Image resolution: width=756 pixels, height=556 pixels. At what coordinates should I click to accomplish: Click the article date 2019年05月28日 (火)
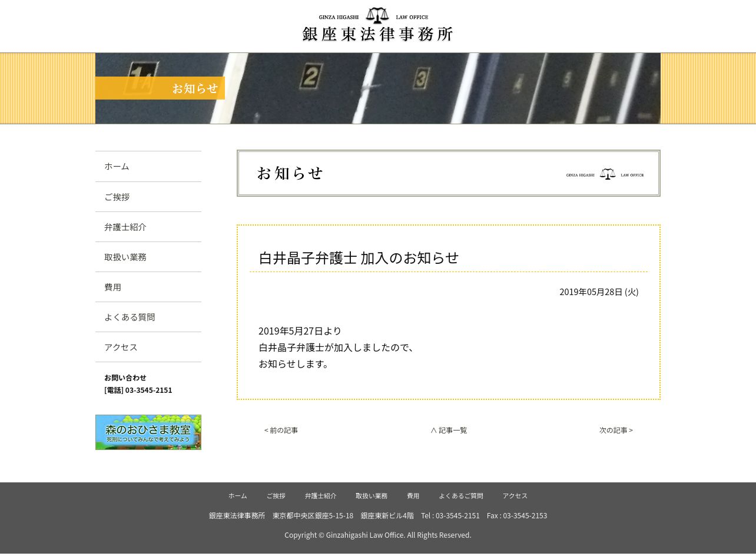click(599, 292)
